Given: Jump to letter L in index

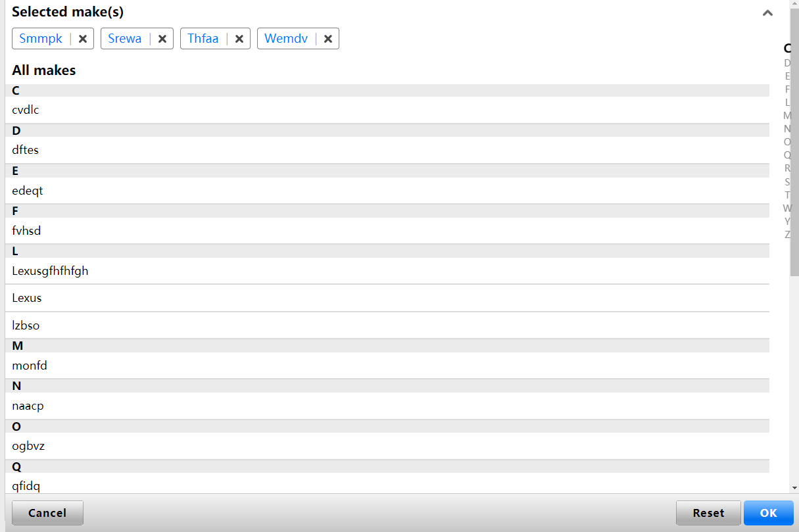Looking at the screenshot, I should click(x=787, y=103).
